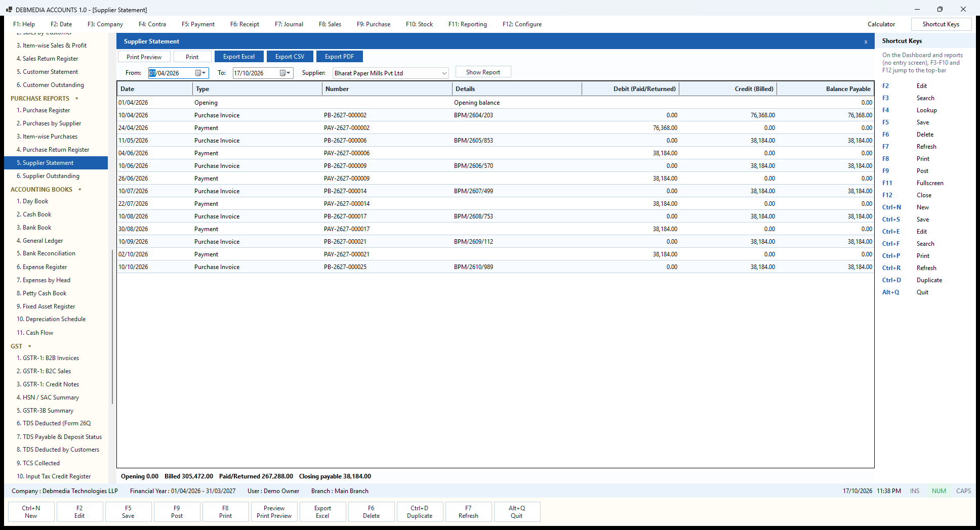
Task: Toggle the Shortcut Keys panel button
Action: coord(941,24)
